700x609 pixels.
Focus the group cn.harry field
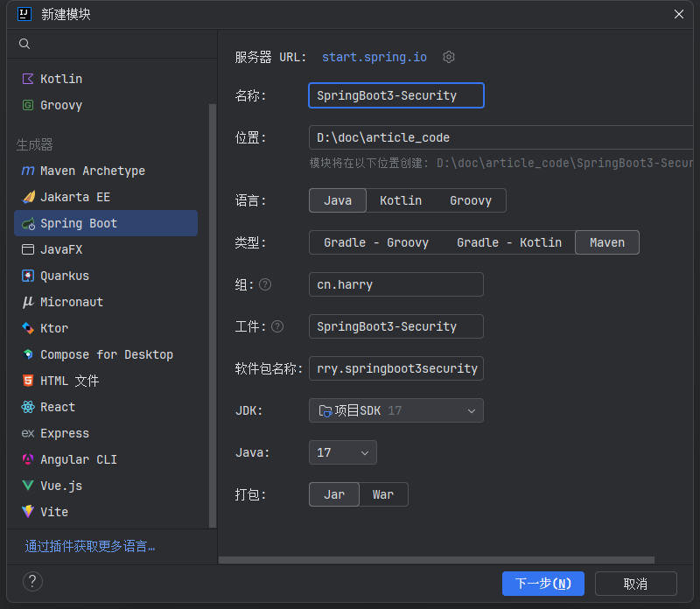point(396,284)
